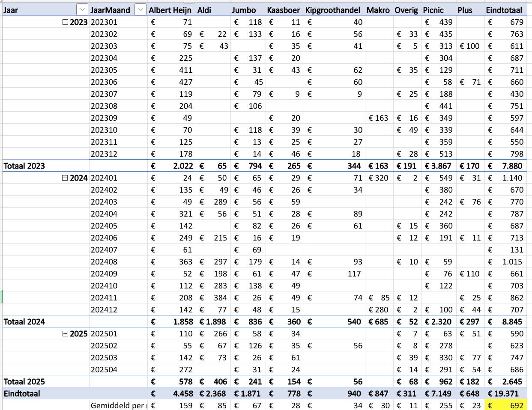Select Makro value € 163 for 202309
The height and width of the screenshot is (410, 532).
point(378,118)
